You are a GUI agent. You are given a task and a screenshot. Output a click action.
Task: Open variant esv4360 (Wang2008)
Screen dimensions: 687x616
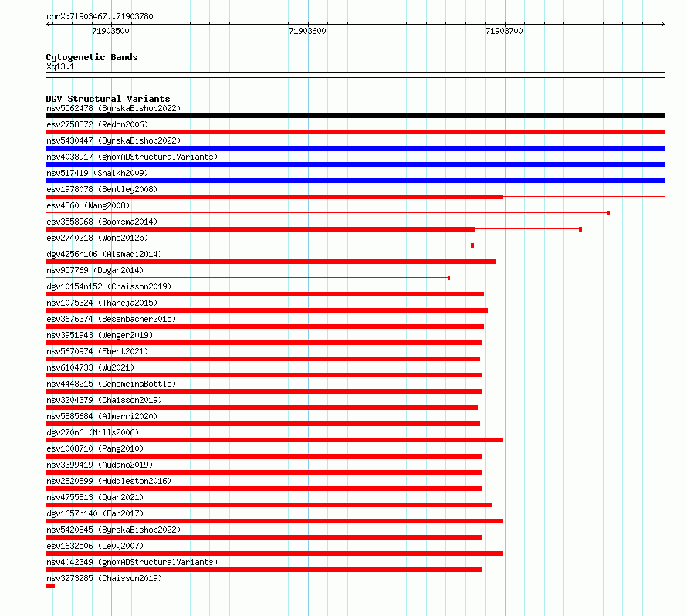click(x=88, y=205)
